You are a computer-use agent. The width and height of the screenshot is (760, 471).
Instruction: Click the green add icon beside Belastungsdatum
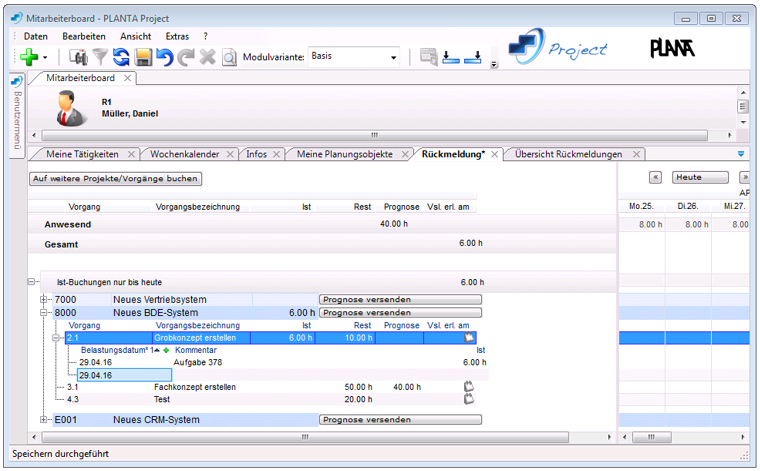[x=166, y=350]
